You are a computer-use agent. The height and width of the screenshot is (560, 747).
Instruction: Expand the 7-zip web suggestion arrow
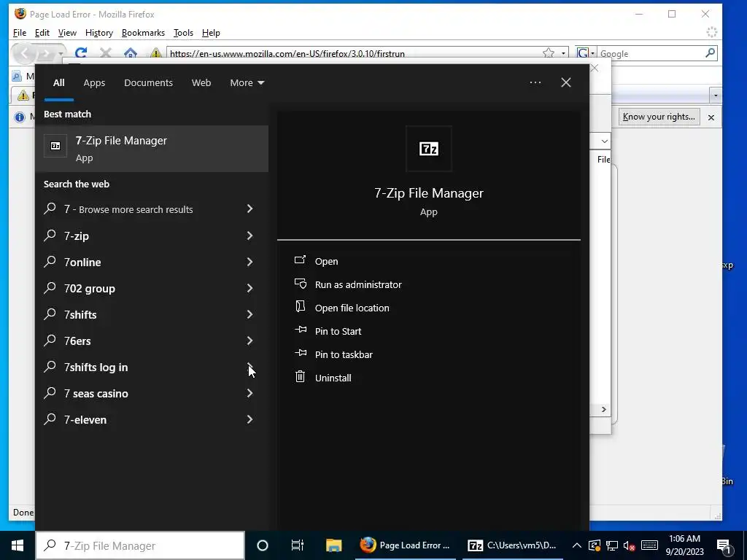(249, 236)
